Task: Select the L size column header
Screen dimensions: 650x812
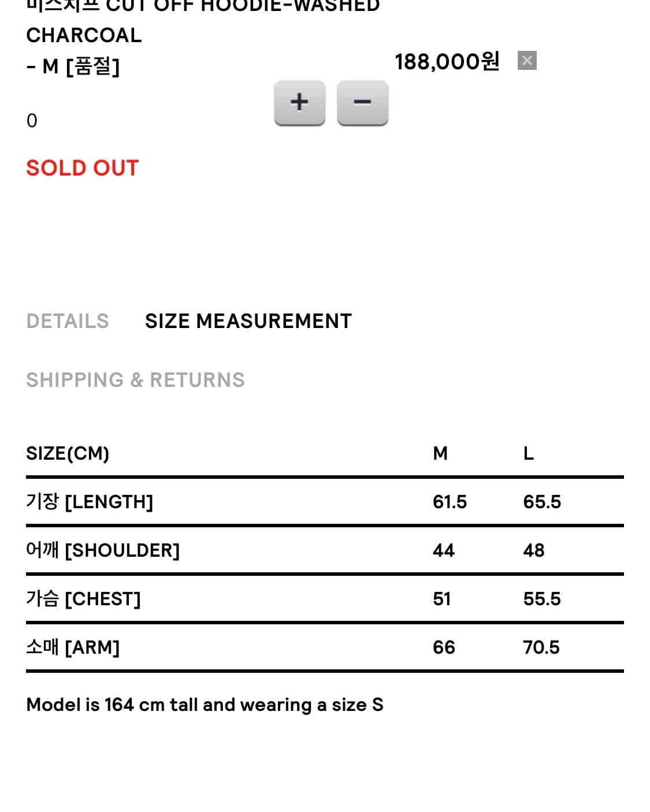Action: (x=528, y=453)
